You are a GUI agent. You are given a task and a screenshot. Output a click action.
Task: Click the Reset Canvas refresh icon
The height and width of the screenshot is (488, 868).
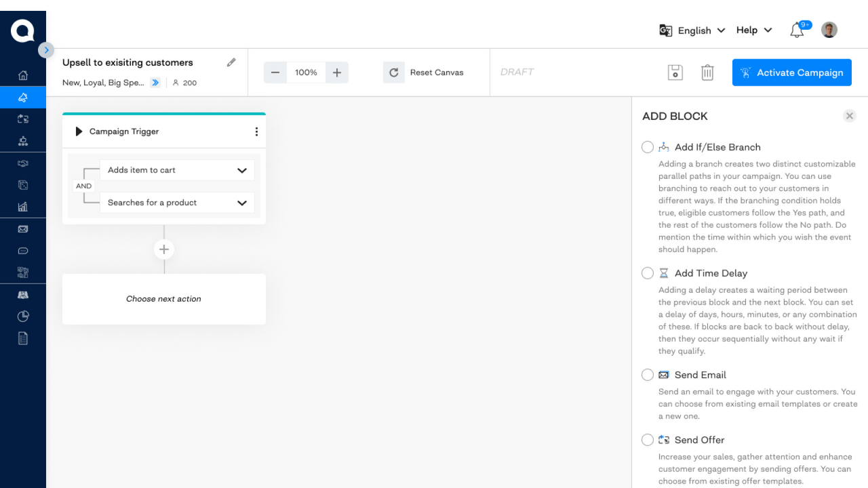point(394,73)
